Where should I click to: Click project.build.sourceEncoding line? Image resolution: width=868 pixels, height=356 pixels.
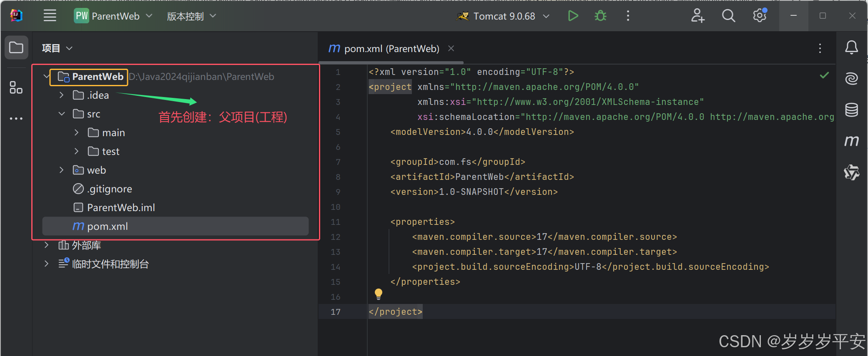click(x=590, y=266)
